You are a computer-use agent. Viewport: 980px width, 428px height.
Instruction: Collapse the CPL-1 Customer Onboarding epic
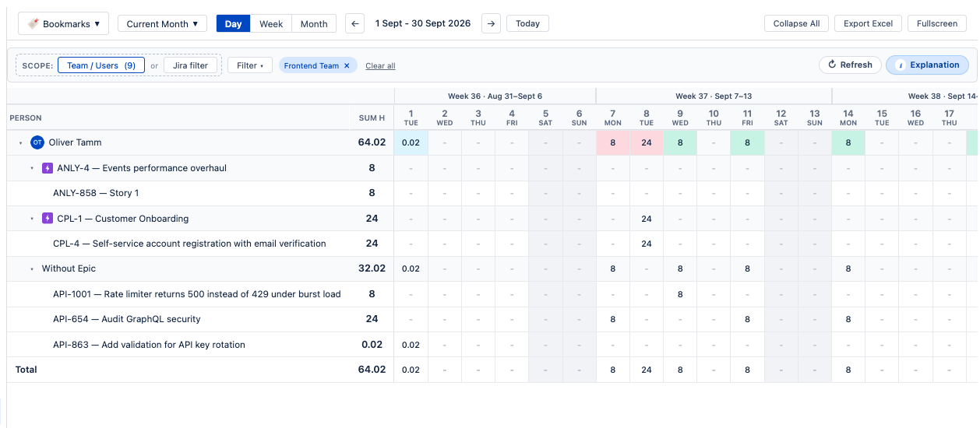(x=32, y=219)
